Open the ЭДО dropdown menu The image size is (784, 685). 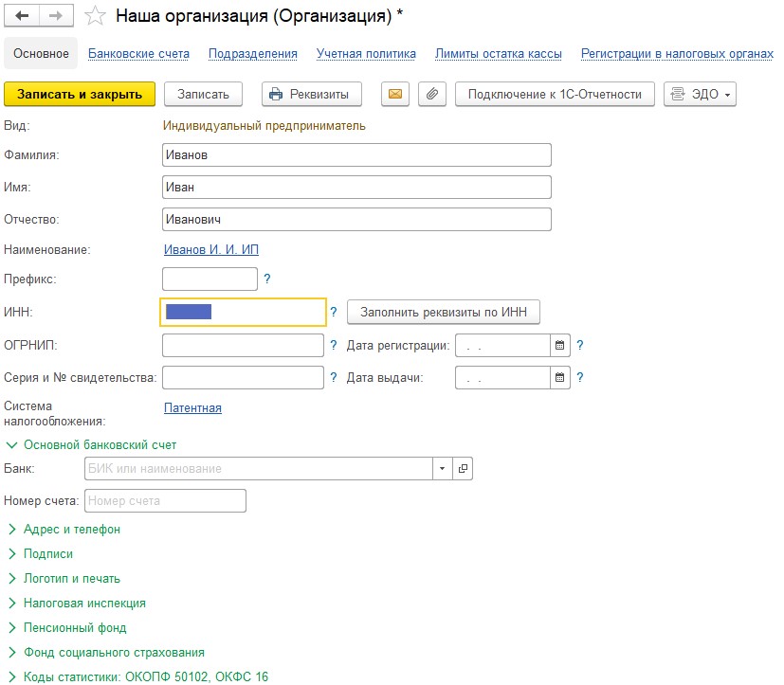coord(701,94)
